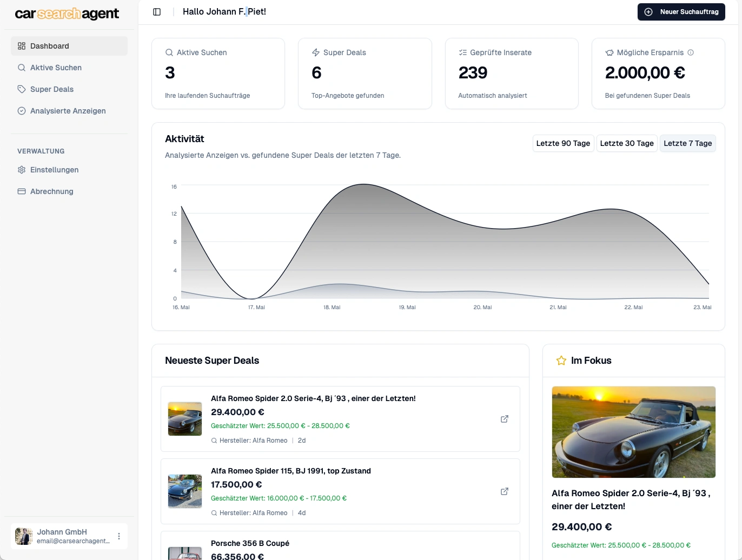This screenshot has width=742, height=560.
Task: Open Aktive Suchen from the sidebar
Action: [69, 68]
